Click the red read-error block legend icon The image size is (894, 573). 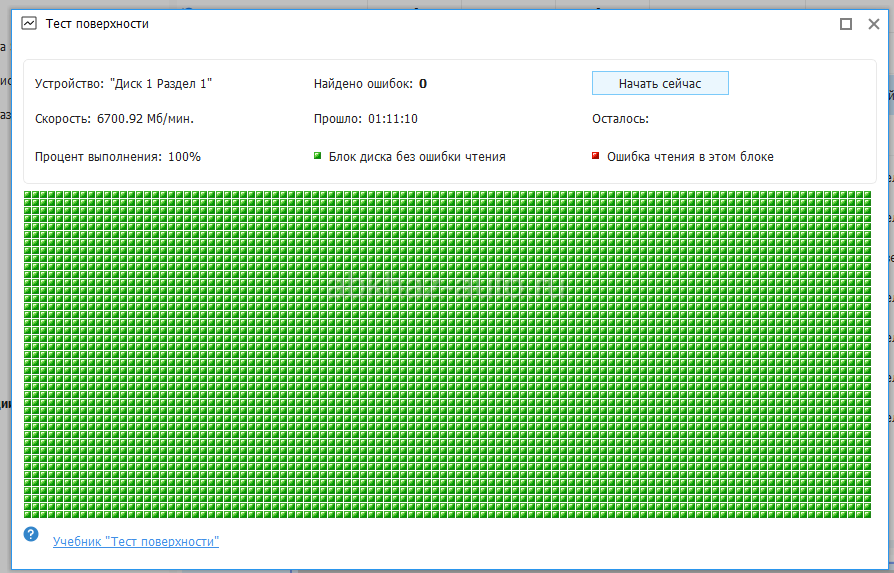(x=596, y=156)
